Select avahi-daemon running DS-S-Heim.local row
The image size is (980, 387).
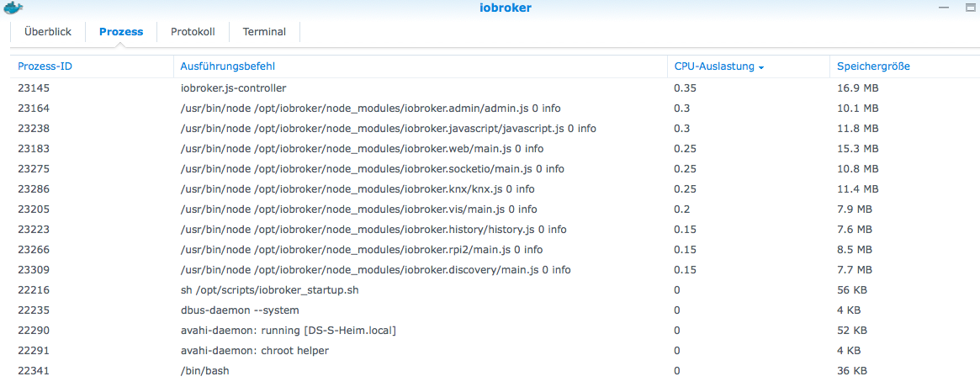495,330
